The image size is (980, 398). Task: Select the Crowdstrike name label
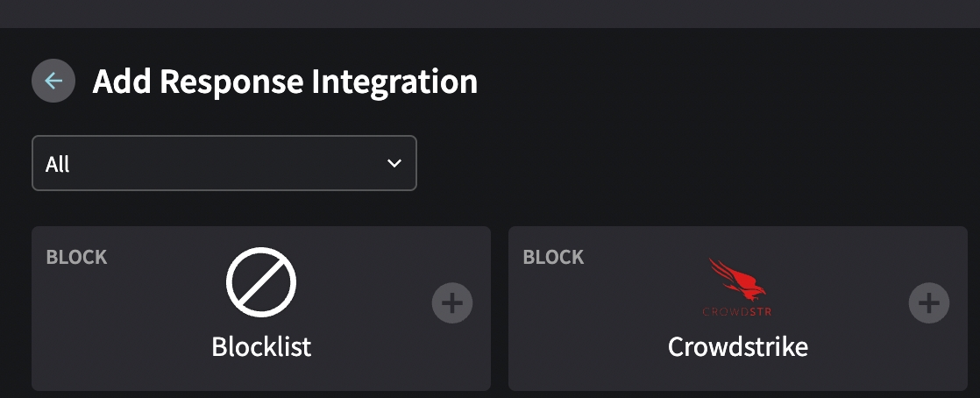(737, 347)
